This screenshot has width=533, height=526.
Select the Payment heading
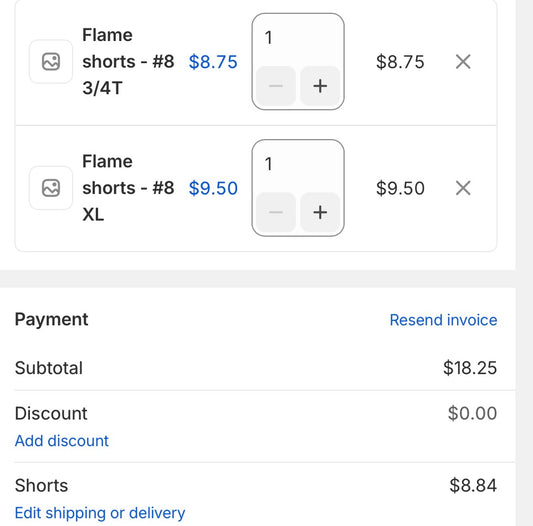point(51,320)
